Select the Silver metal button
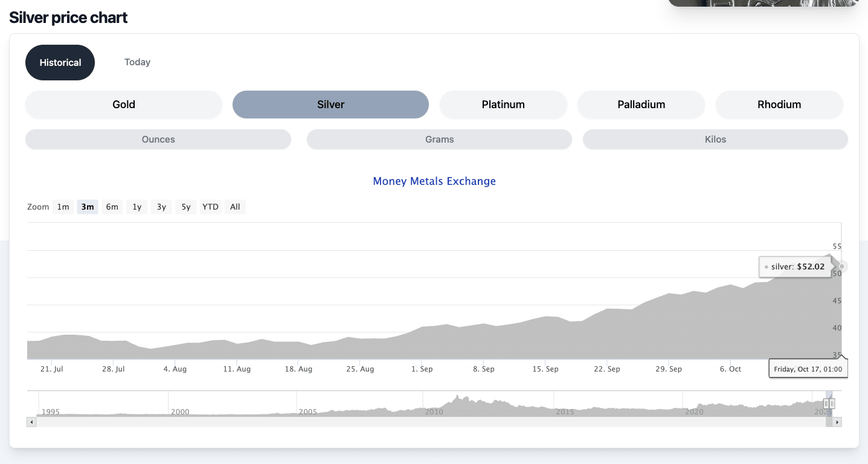868x464 pixels. (x=330, y=105)
